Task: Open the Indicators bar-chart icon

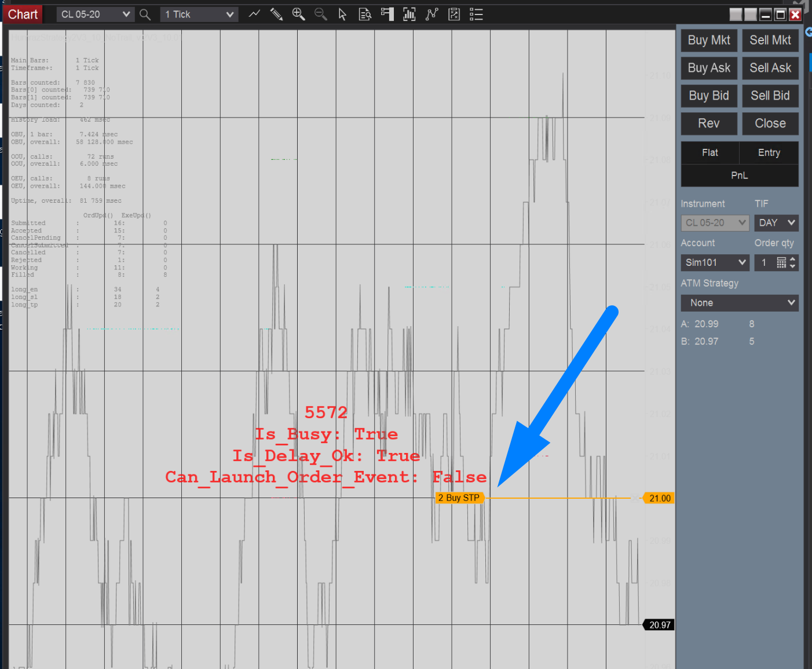Action: [x=409, y=14]
